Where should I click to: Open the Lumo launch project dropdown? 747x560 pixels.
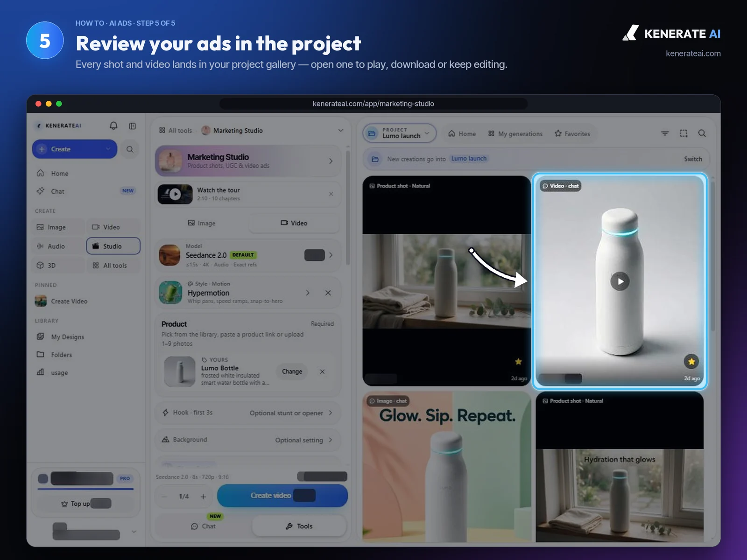(400, 133)
